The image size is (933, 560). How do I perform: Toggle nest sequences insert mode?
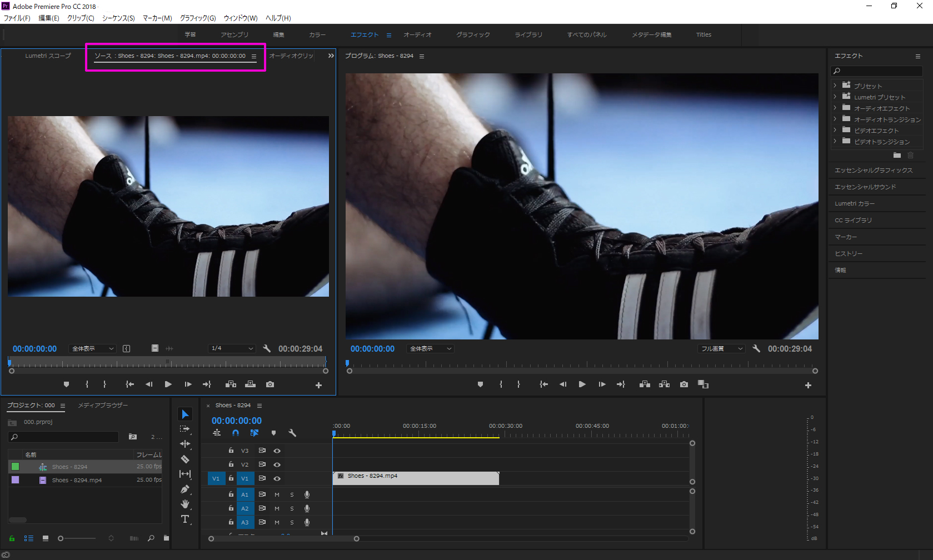(217, 433)
